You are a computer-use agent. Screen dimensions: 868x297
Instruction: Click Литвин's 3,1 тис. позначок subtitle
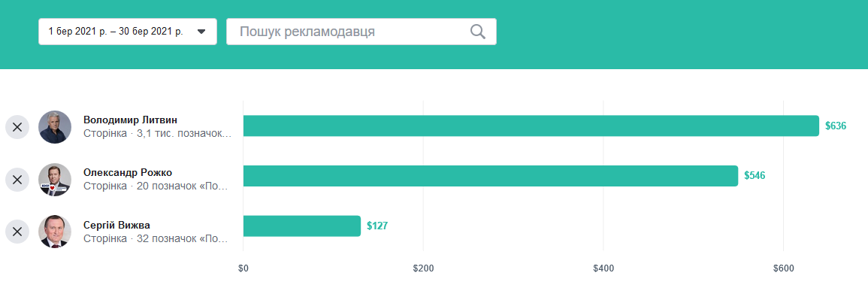coord(158,134)
